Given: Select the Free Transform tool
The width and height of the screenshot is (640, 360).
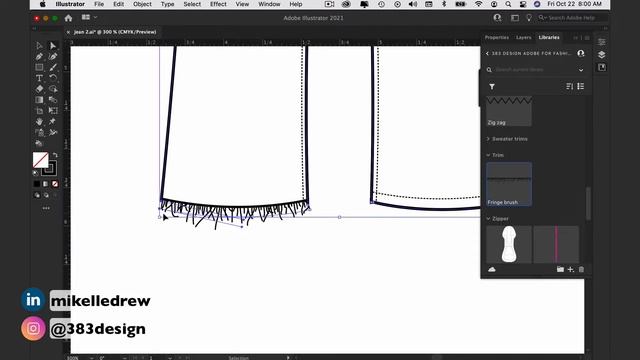Looking at the screenshot, I should 53,111.
